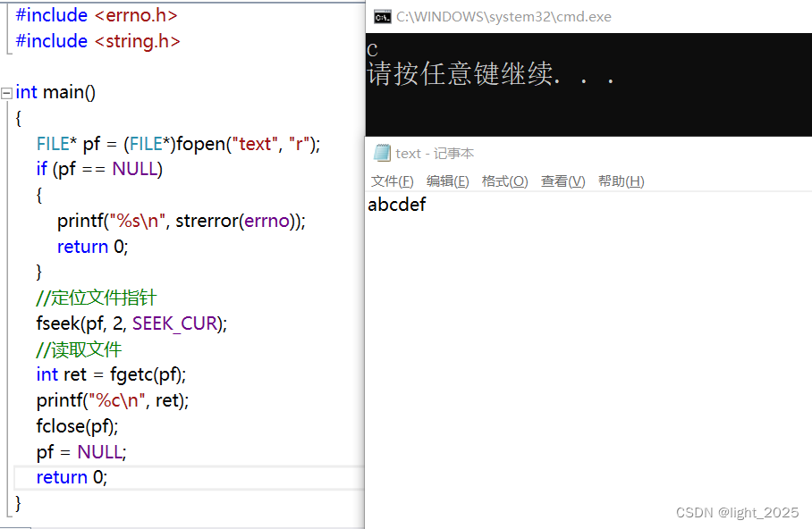Click the cmd.exe title bar text
The height and width of the screenshot is (529, 812).
pyautogui.click(x=503, y=17)
